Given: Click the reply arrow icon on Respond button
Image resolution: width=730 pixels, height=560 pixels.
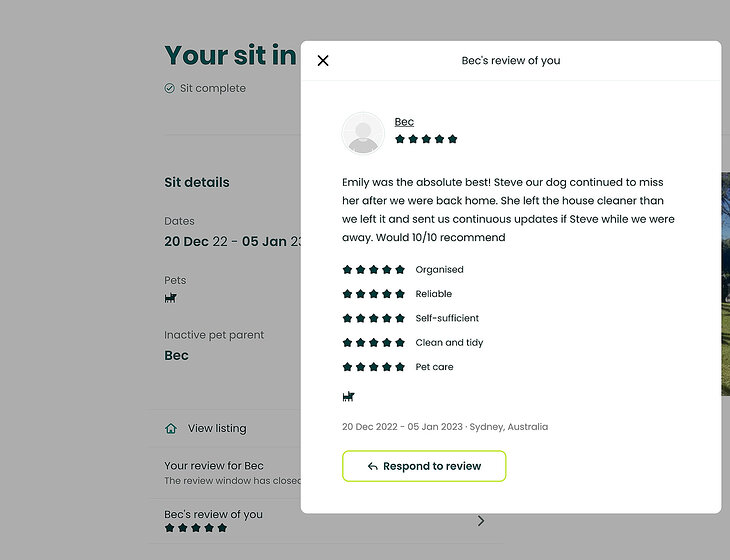Looking at the screenshot, I should point(372,467).
